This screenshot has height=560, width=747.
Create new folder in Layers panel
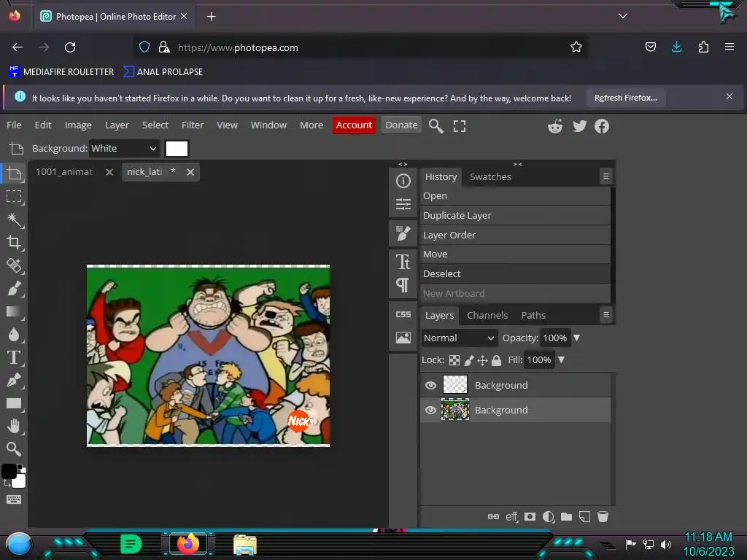coord(566,517)
